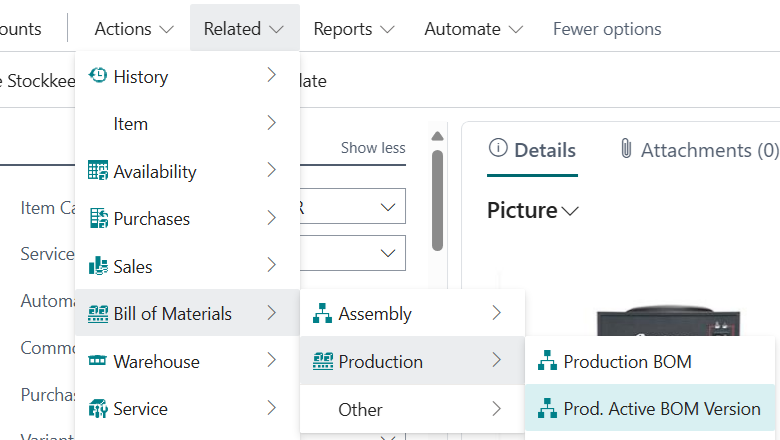
Task: Click the Availability calendar icon
Action: coord(98,171)
